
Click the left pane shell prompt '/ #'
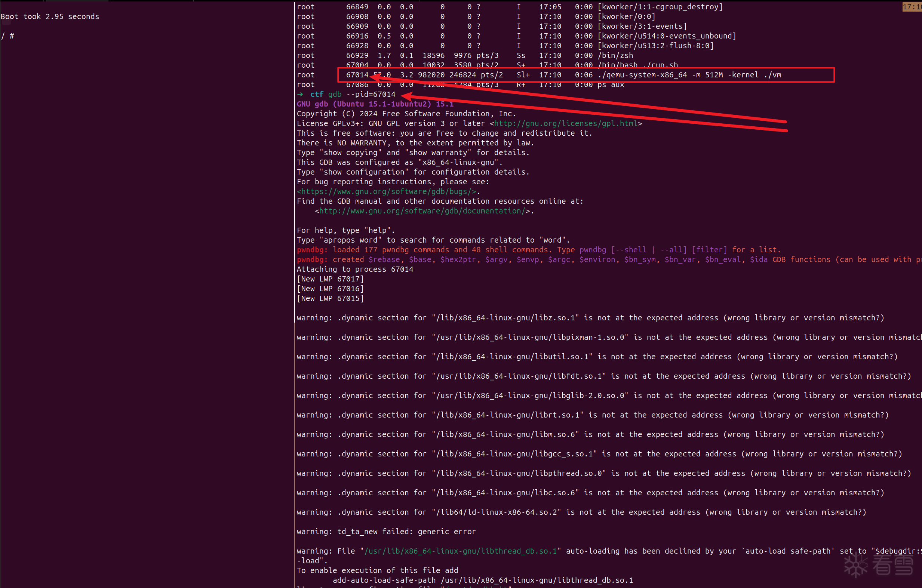(x=7, y=36)
